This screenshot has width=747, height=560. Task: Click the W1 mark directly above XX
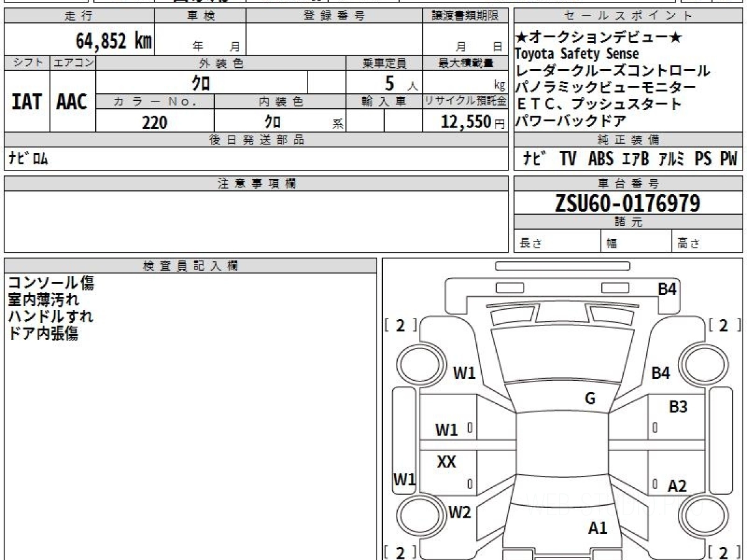446,429
